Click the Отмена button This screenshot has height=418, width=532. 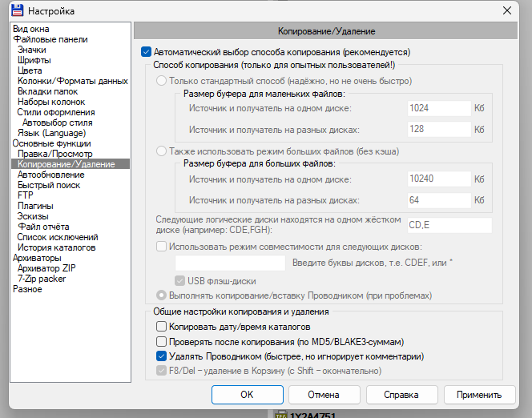324,395
